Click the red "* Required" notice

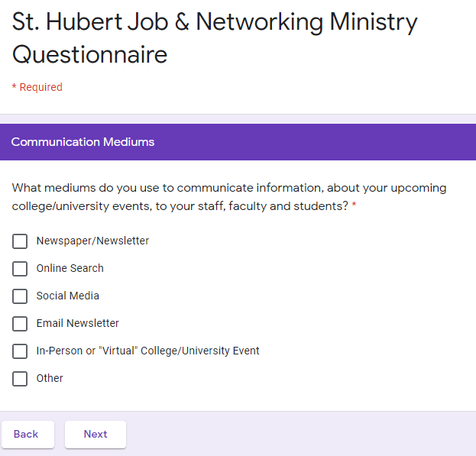pyautogui.click(x=37, y=87)
